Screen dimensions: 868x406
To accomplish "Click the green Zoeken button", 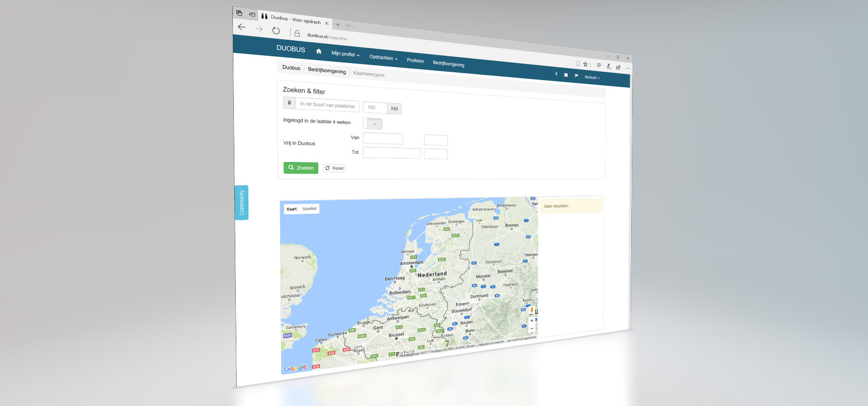I will [301, 168].
